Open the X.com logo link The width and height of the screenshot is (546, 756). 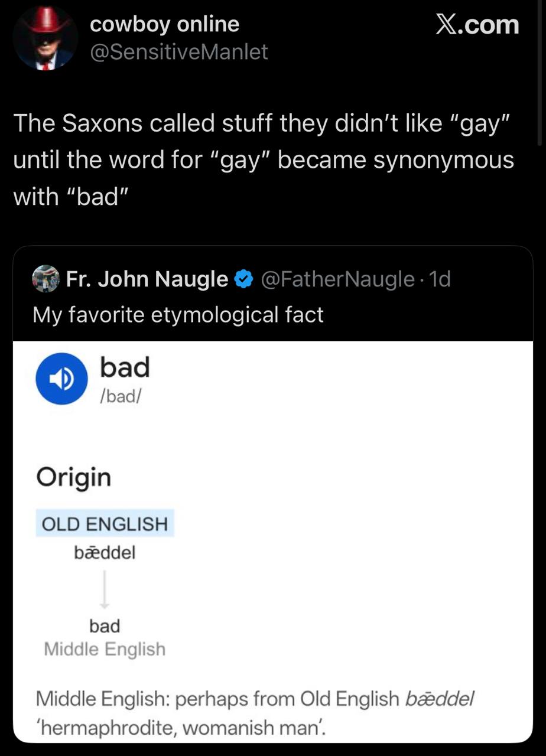477,25
